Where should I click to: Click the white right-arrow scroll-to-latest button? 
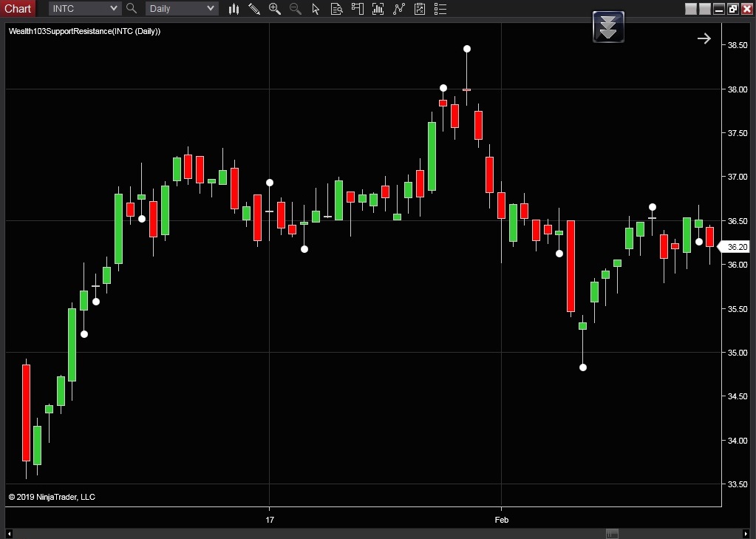704,38
